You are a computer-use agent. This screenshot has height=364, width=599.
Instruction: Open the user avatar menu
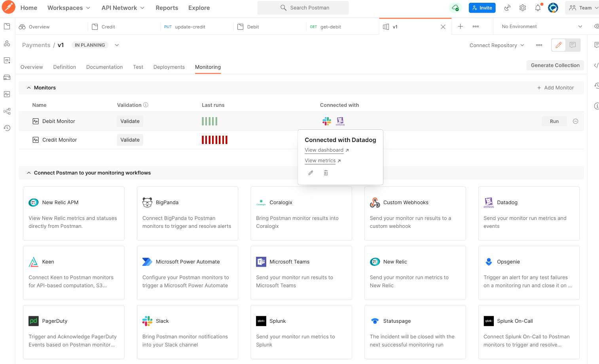tap(553, 8)
